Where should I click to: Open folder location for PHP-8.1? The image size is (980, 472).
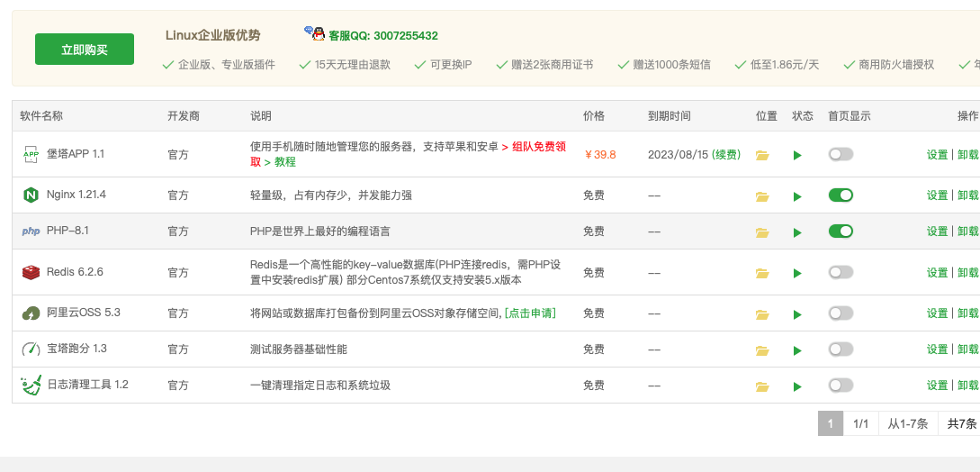point(762,232)
